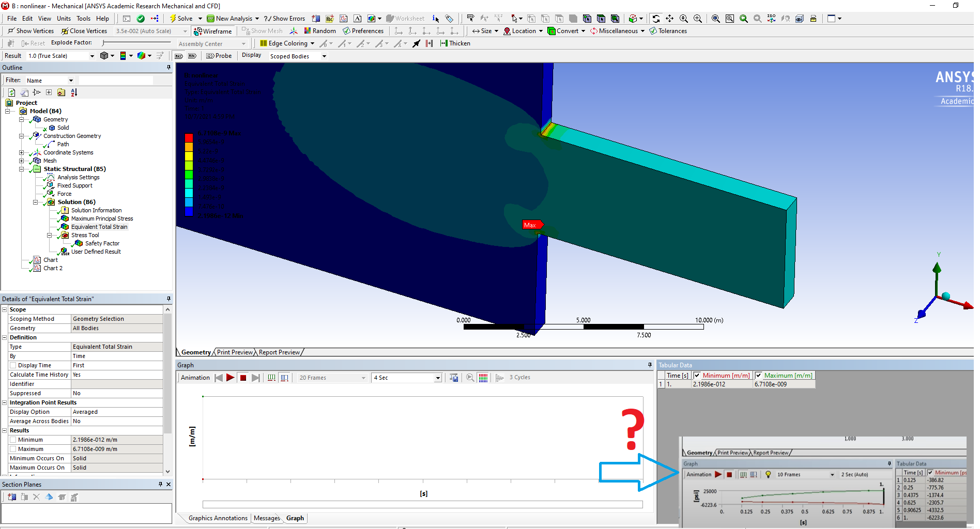Viewport: 980px width, 529px height.
Task: Click the Tolerances button
Action: [x=668, y=31]
